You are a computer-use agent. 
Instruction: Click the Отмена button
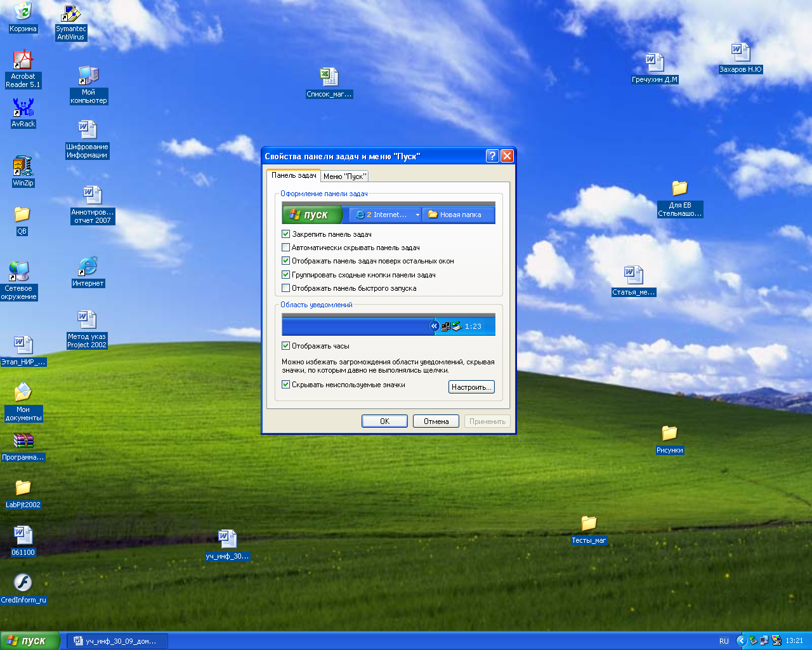click(436, 421)
